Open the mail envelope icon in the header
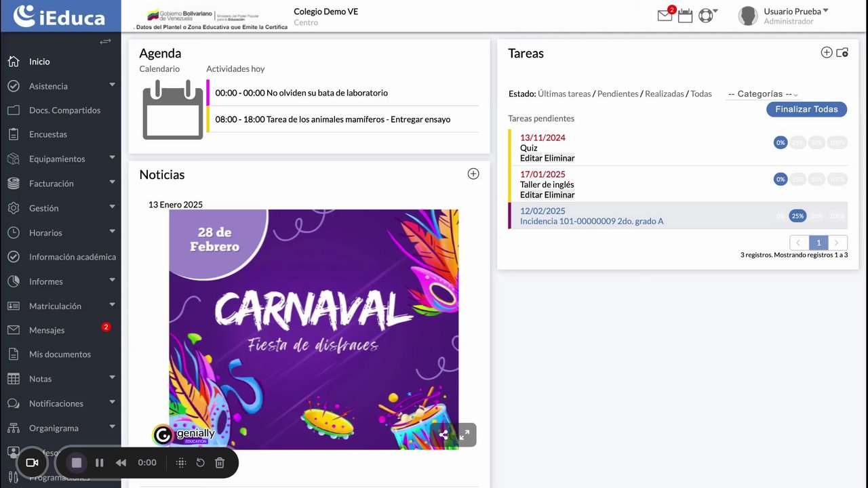The image size is (868, 488). 665,16
